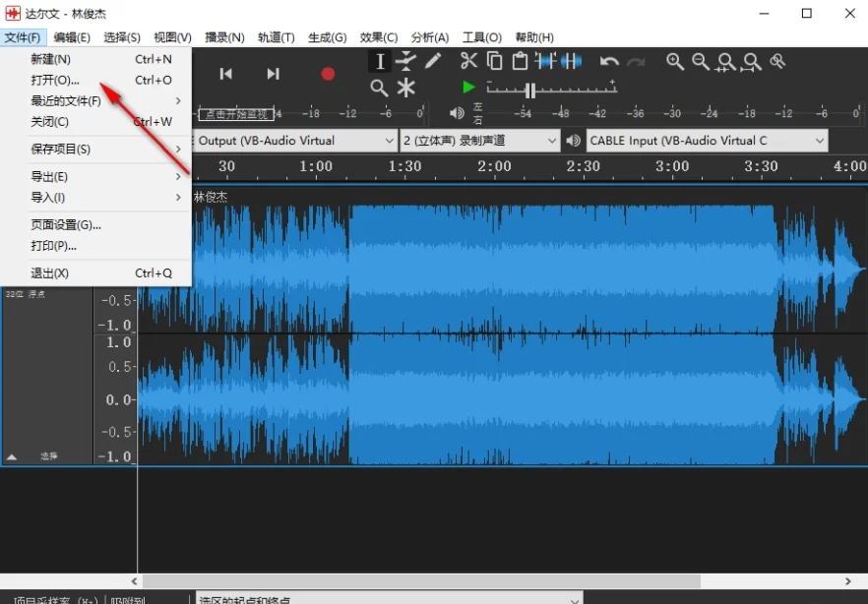Screen dimensions: 868x604
Task: Open the 文件(F) menu
Action: click(x=23, y=37)
